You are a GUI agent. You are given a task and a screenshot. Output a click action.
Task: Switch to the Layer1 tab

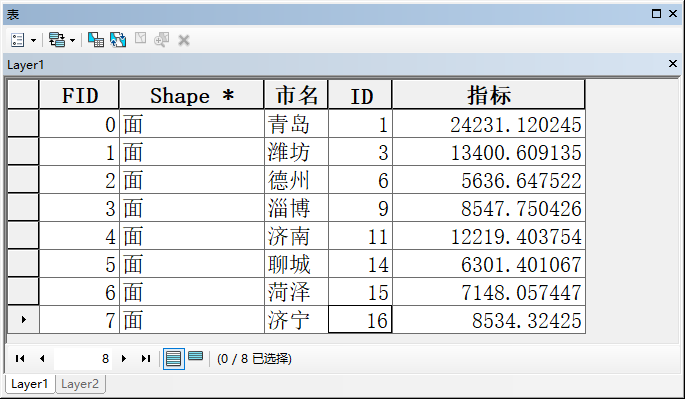tap(29, 384)
